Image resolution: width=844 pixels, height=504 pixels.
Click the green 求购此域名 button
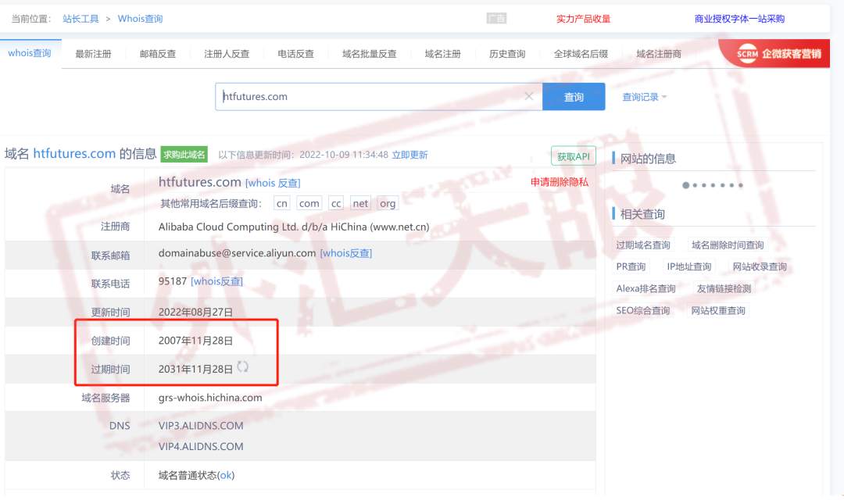pyautogui.click(x=184, y=155)
